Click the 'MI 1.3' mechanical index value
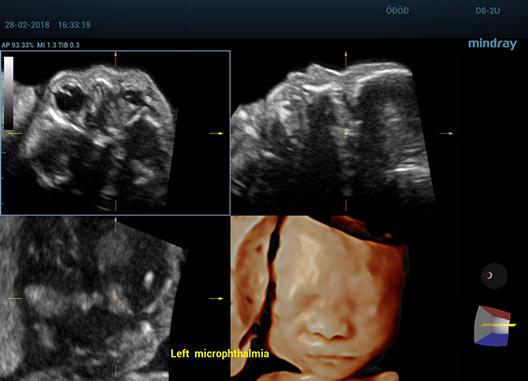The width and height of the screenshot is (528, 381). pyautogui.click(x=46, y=45)
